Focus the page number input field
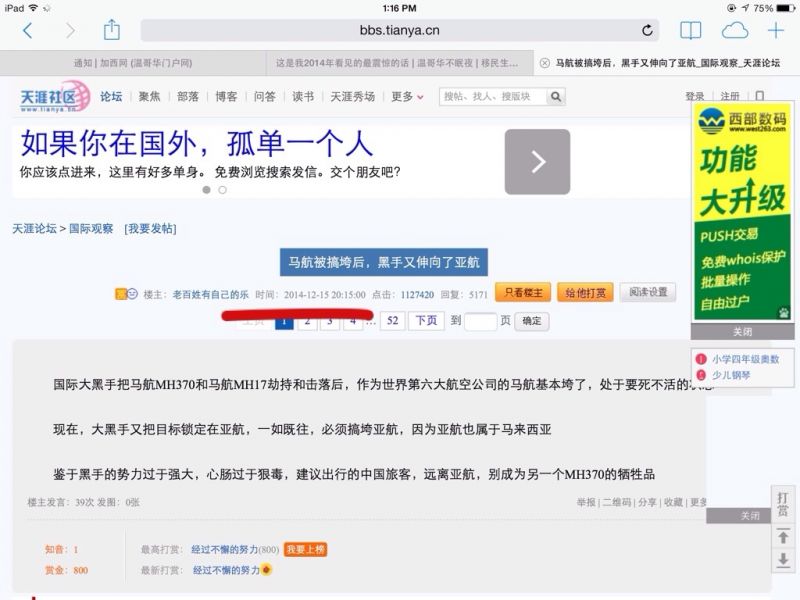This screenshot has height=600, width=800. click(x=481, y=321)
